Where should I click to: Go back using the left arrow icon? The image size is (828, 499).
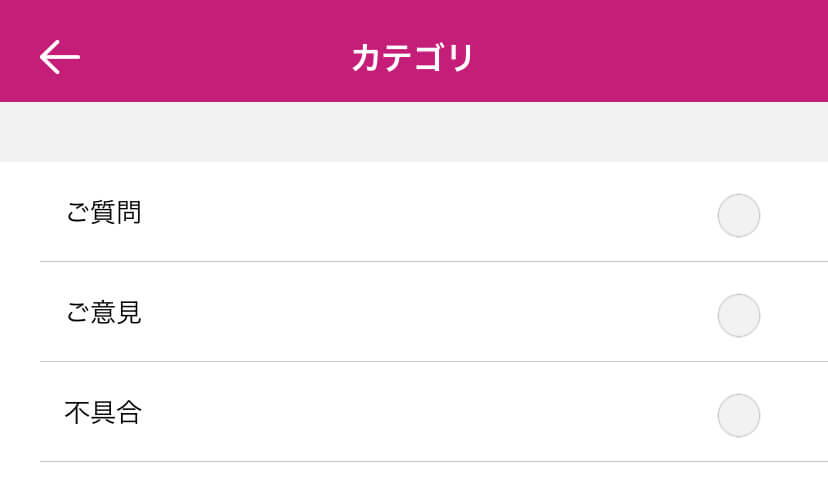(x=60, y=57)
